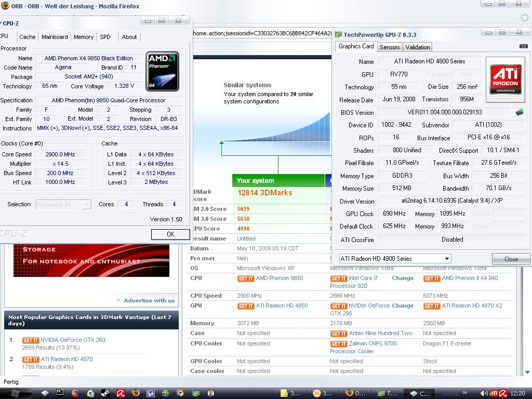Expand the taskbar overflow chevron
Screen dimensions: 532x399
(465, 393)
